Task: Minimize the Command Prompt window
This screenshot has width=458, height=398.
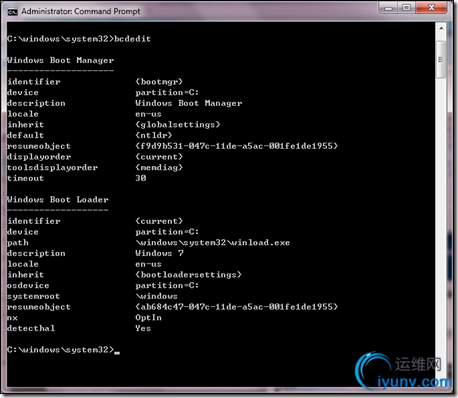Action: [388, 8]
